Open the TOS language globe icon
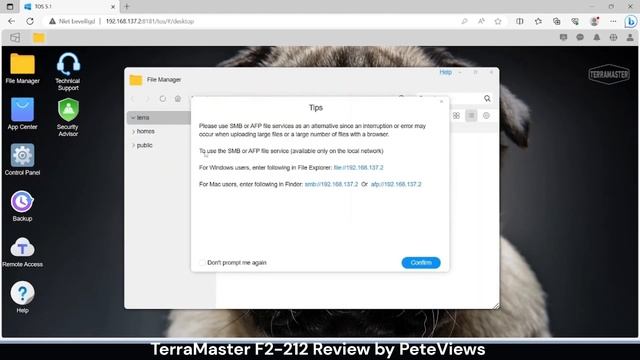 613,37
